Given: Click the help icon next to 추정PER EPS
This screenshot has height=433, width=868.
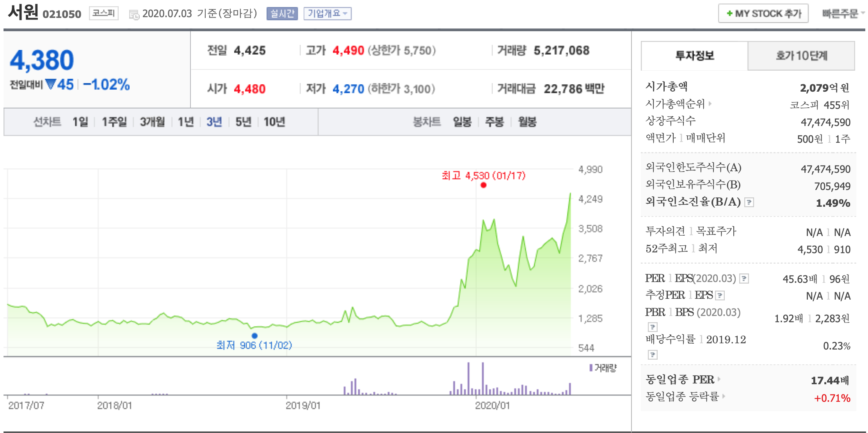Looking at the screenshot, I should coord(720,296).
